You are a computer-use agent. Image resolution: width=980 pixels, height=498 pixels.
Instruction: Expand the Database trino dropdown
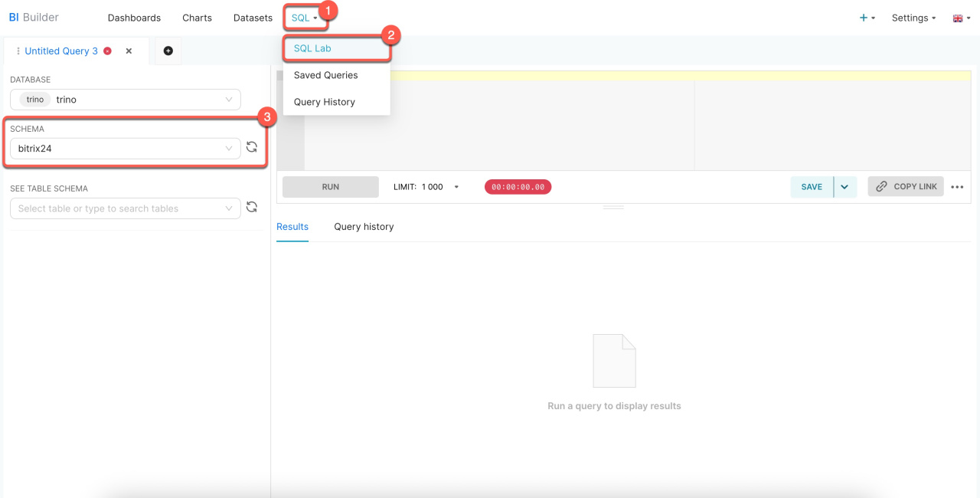coord(125,100)
